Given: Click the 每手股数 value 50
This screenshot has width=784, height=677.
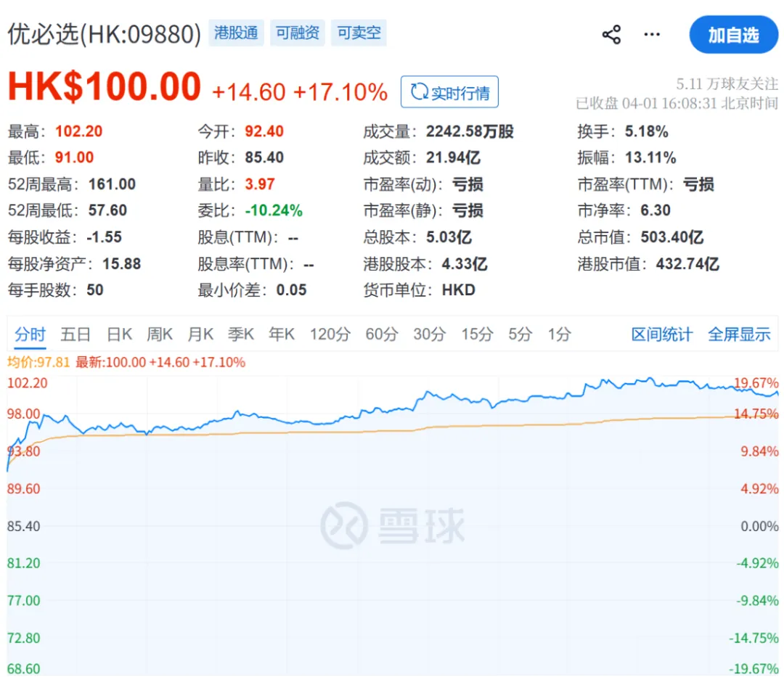Looking at the screenshot, I should coord(94,290).
